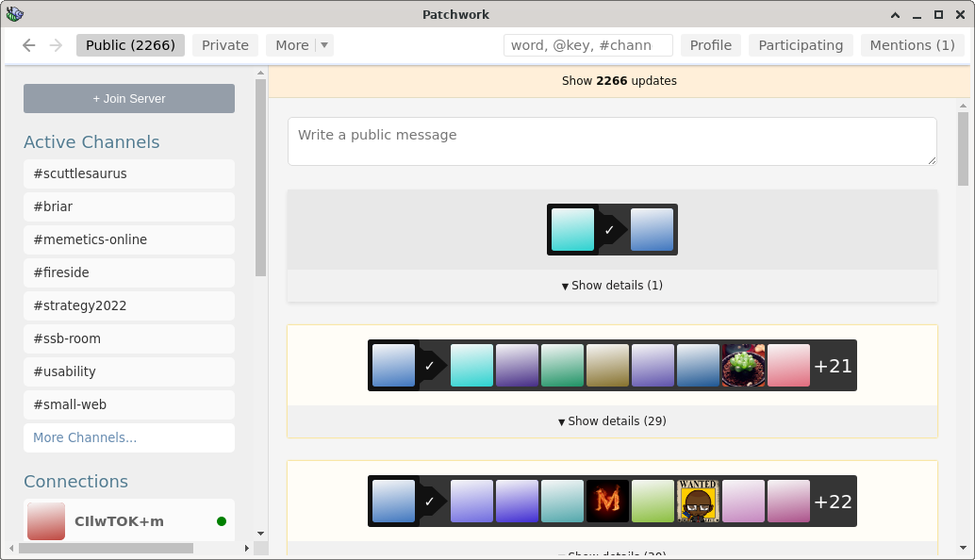Viewport: 975px width, 560px height.
Task: Open Mentions (1)
Action: (912, 45)
